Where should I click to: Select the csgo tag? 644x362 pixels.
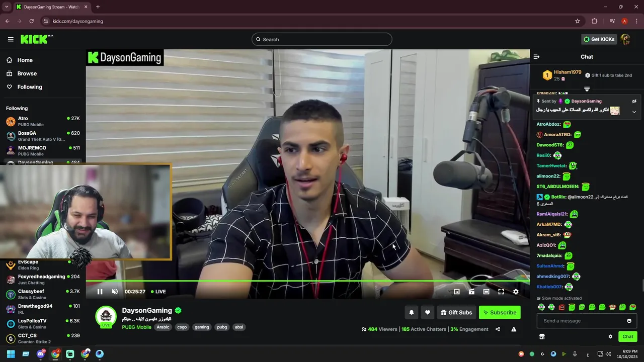tap(182, 327)
